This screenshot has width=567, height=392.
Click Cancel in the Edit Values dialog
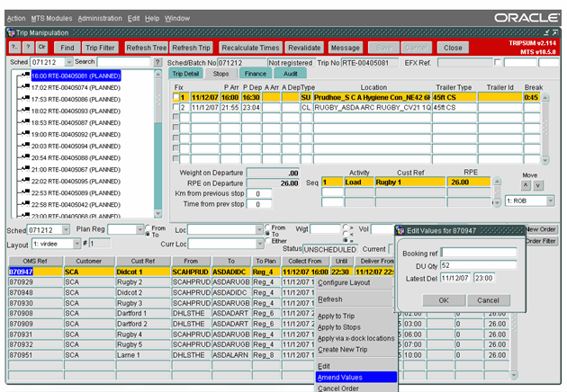pos(488,300)
